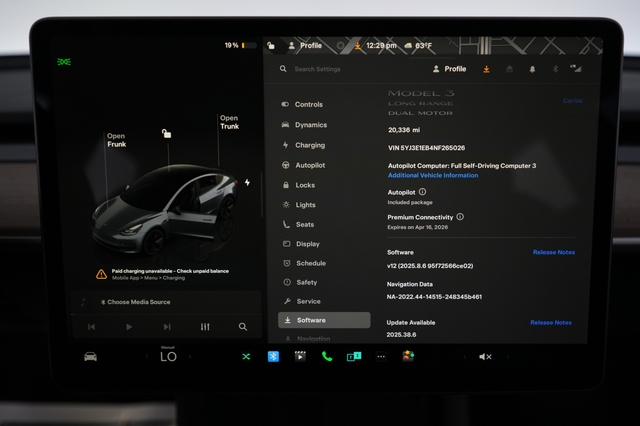Open the media equalizer settings
This screenshot has width=640, height=426.
205,327
